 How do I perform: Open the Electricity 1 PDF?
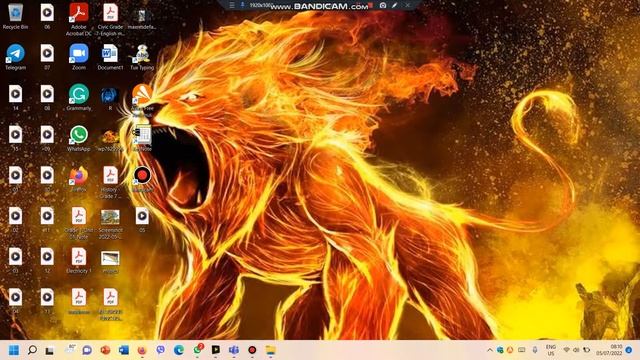(x=79, y=260)
